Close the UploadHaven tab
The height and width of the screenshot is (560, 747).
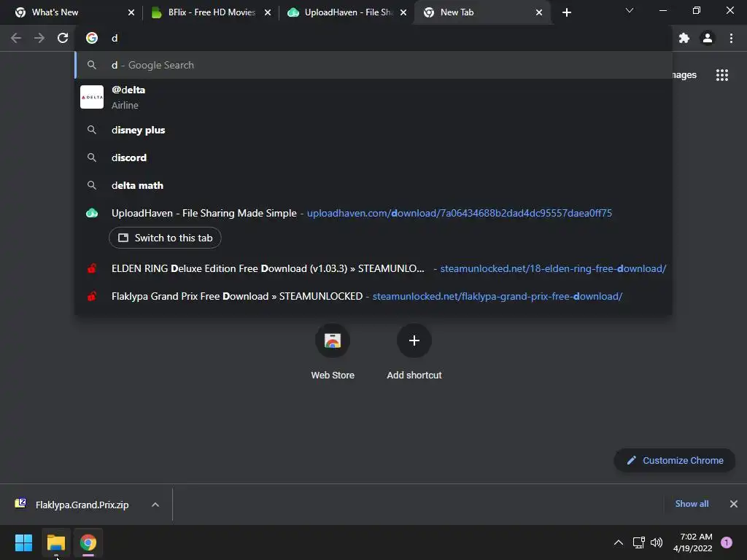tap(403, 12)
